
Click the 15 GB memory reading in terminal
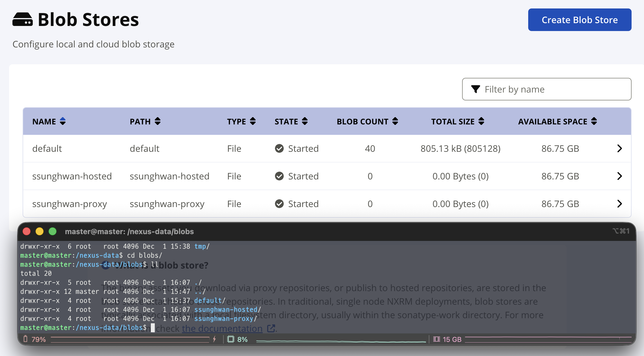click(452, 339)
